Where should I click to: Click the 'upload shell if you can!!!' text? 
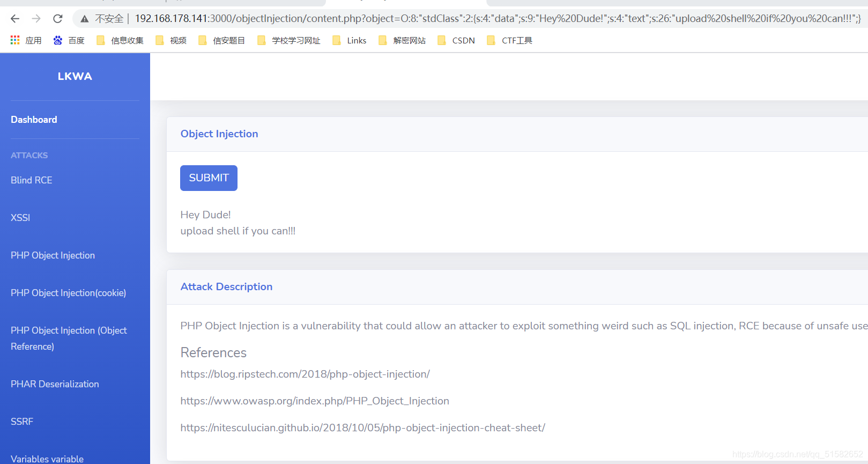point(238,231)
